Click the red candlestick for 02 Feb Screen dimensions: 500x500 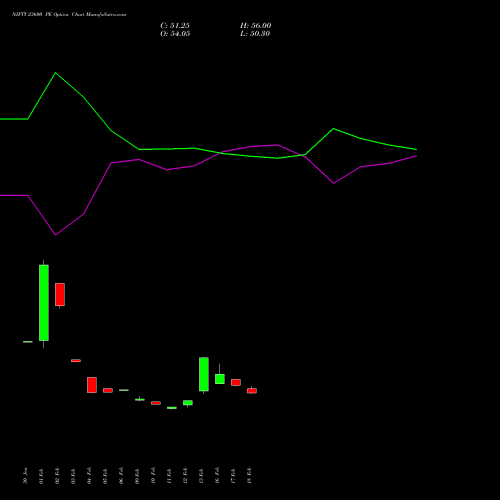click(x=60, y=294)
